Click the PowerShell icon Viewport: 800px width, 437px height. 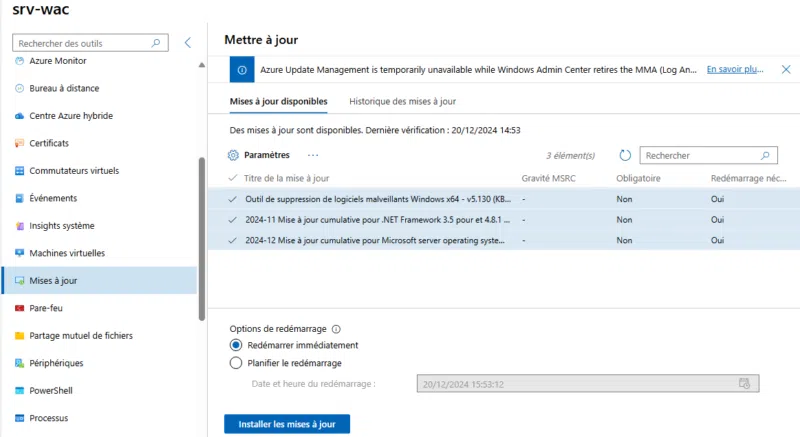tap(19, 391)
